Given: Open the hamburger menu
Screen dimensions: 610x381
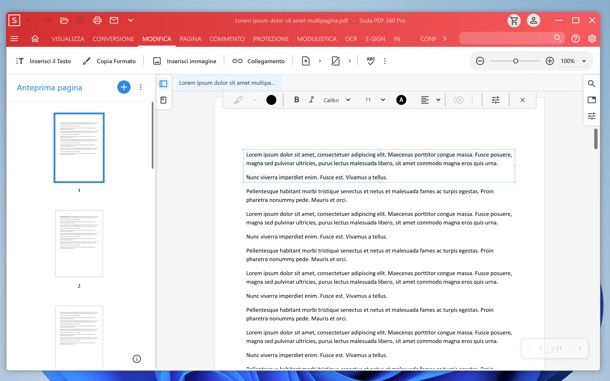Looking at the screenshot, I should tap(14, 39).
